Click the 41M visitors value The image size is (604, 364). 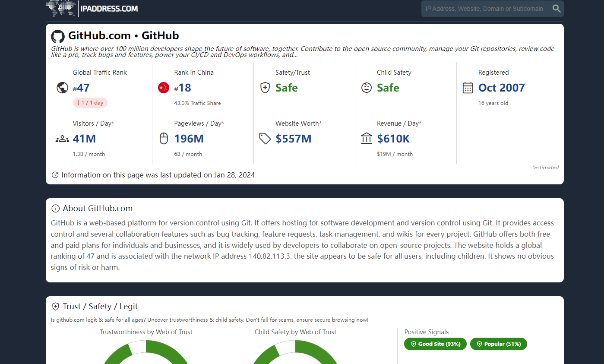click(84, 139)
